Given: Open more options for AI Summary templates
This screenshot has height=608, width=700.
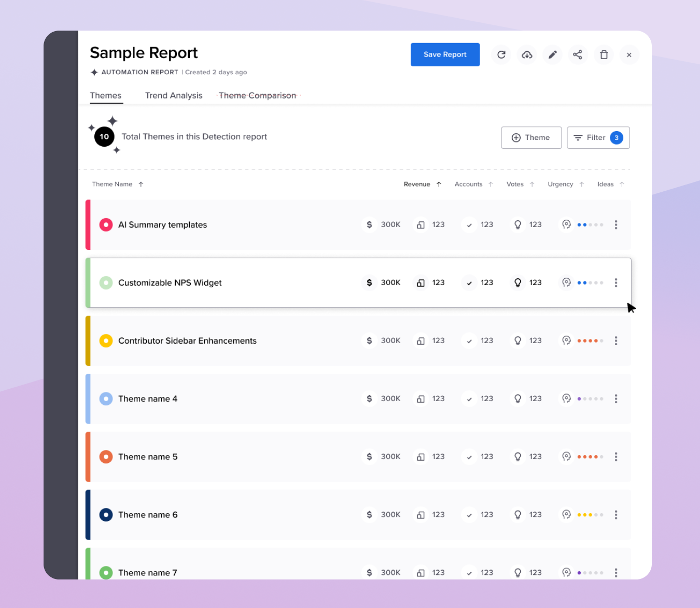Looking at the screenshot, I should coord(616,225).
